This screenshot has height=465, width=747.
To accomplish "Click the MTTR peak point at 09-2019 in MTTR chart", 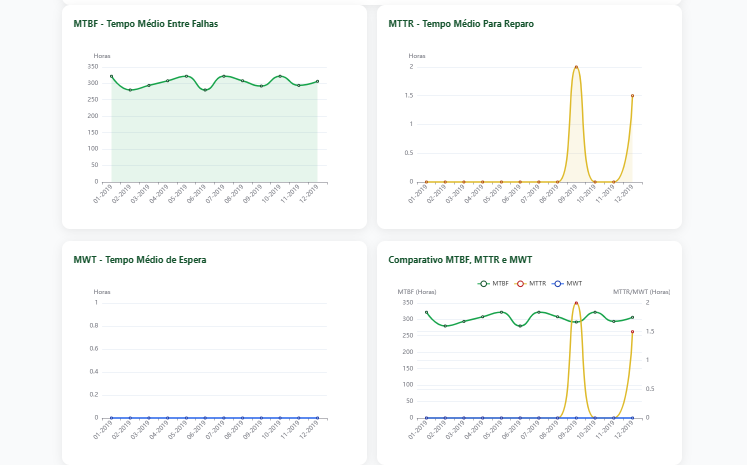I will tap(576, 67).
